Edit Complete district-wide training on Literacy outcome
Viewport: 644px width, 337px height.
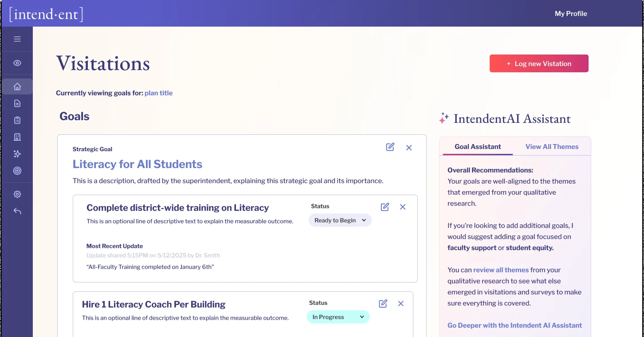(385, 207)
